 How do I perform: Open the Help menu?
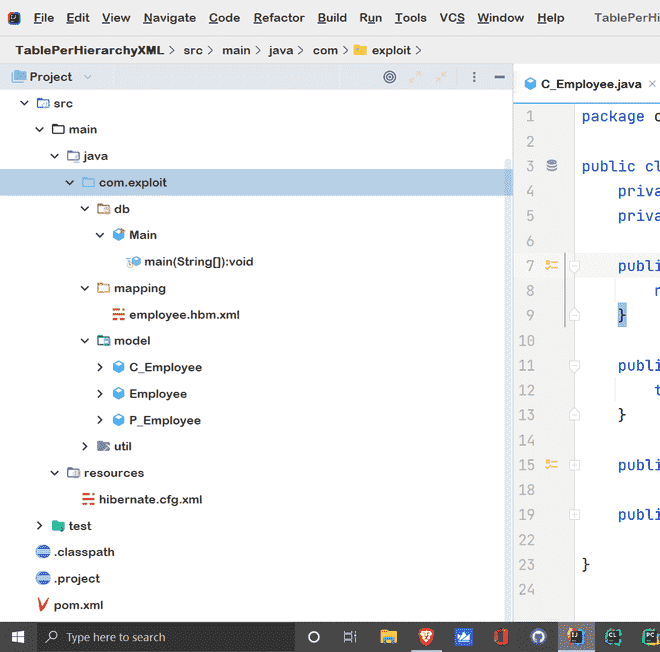[x=551, y=18]
